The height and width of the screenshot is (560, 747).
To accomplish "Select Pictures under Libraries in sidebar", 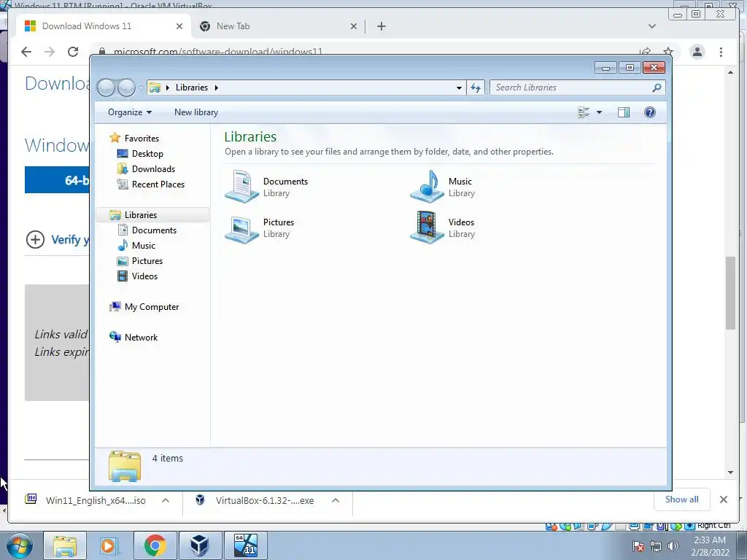I will click(147, 260).
